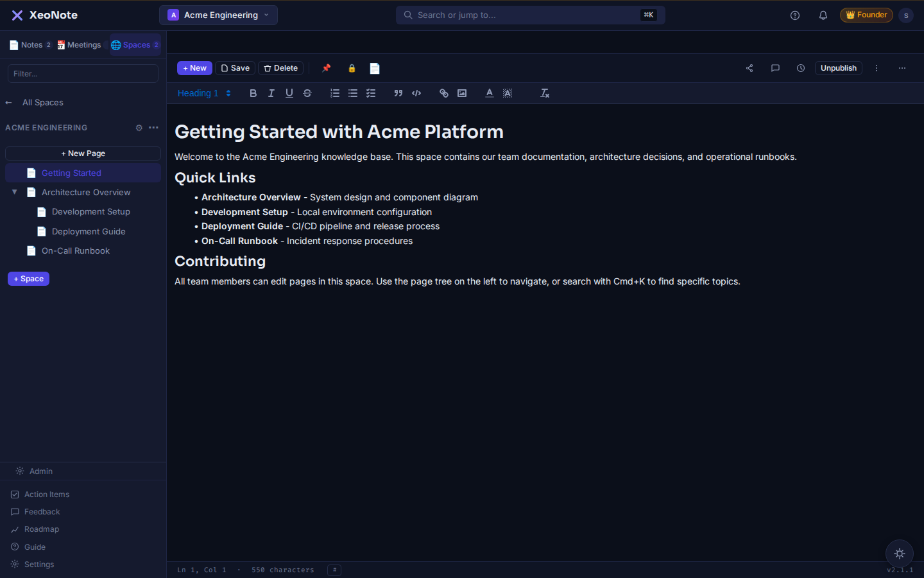This screenshot has height=578, width=924.
Task: Open the Guide
Action: [x=28, y=547]
